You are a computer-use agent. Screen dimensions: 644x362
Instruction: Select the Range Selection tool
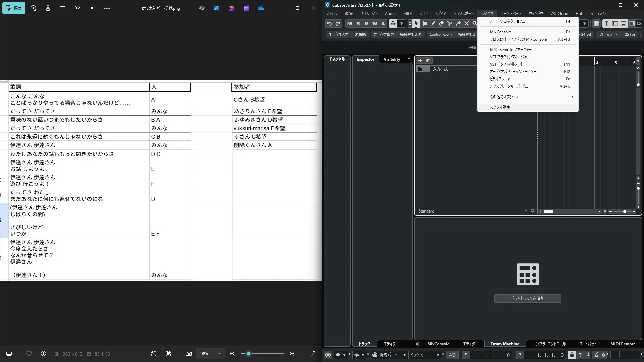(425, 24)
